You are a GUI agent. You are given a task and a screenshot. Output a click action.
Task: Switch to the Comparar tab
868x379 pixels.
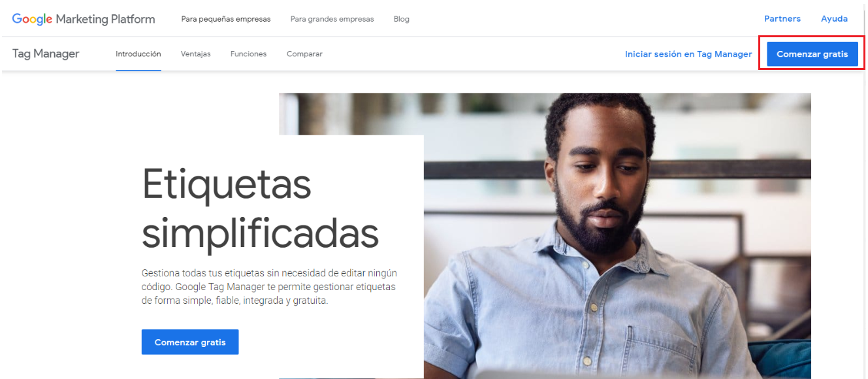[x=304, y=54]
